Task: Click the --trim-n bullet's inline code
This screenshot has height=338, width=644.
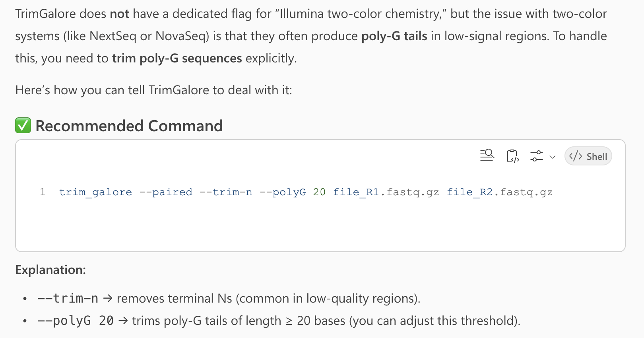Action: click(68, 298)
